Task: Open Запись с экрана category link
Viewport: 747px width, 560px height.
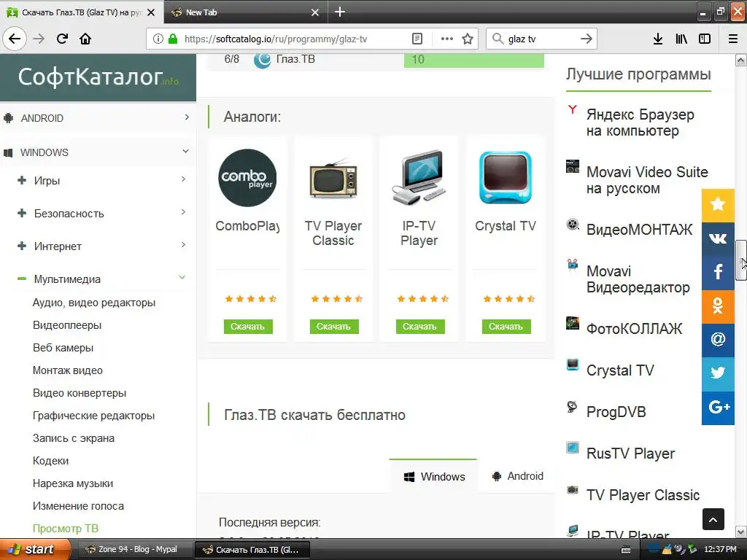Action: tap(74, 438)
